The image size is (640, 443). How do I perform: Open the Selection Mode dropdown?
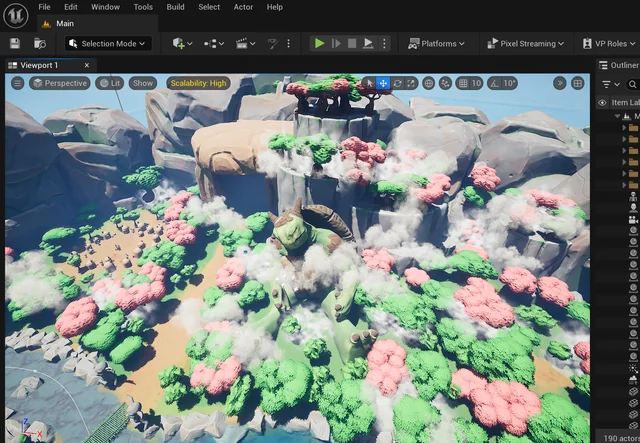coord(108,43)
